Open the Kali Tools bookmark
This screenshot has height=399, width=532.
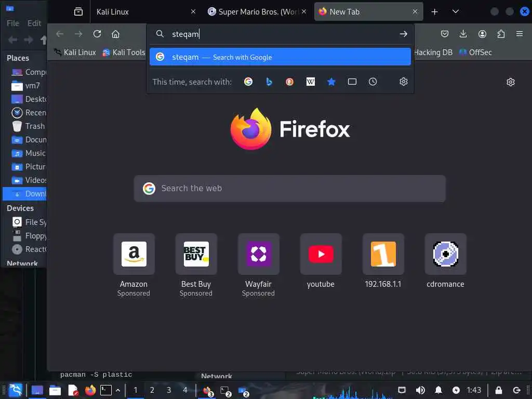[124, 52]
